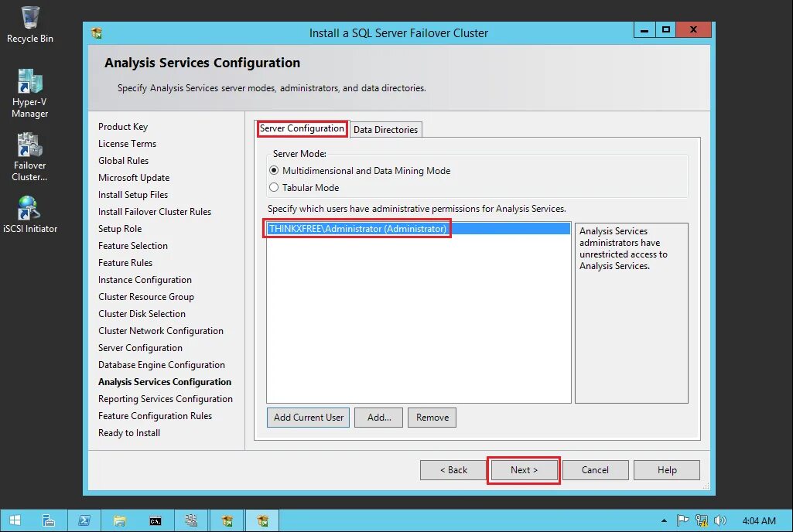Go Back to previous step
The image size is (793, 532).
[x=453, y=470]
